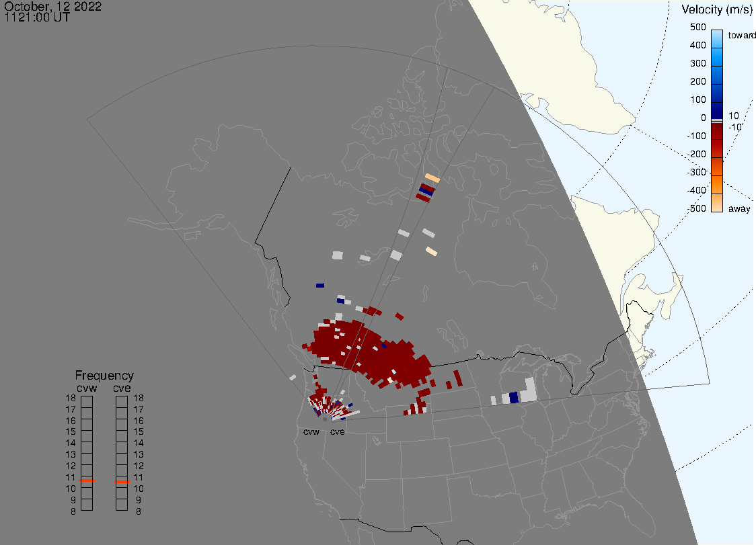The image size is (756, 545).
Task: Select the -300 velocity scale label
Action: point(696,172)
